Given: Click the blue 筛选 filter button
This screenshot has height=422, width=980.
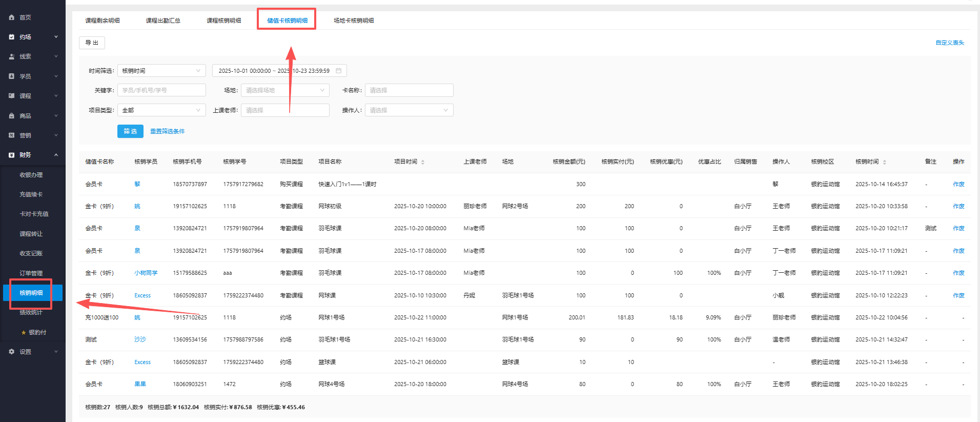Looking at the screenshot, I should pos(130,131).
